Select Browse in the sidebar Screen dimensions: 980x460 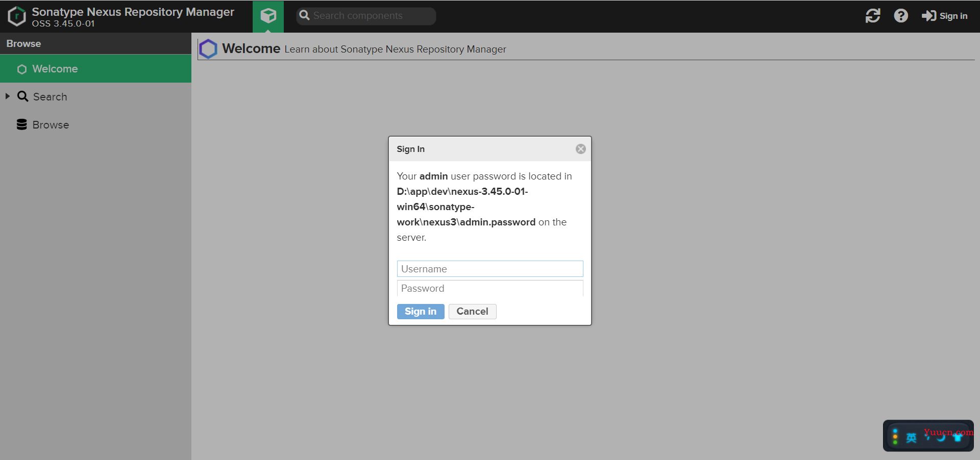(x=95, y=124)
